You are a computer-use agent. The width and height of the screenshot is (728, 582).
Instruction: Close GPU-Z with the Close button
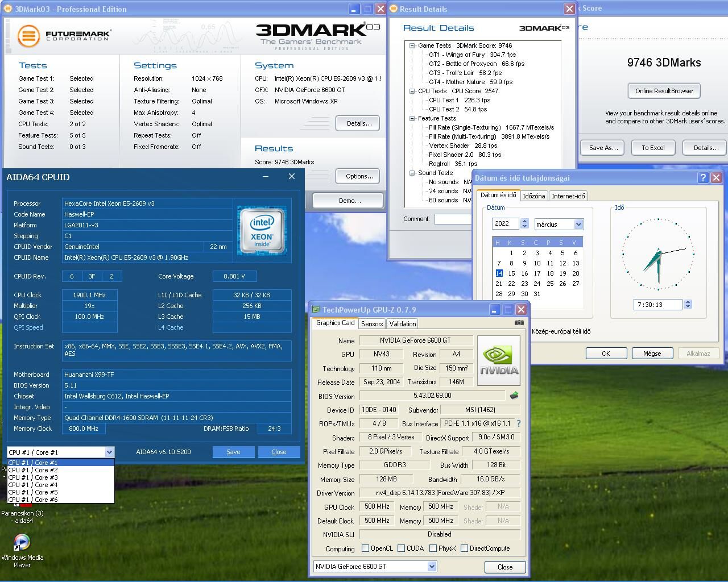505,567
